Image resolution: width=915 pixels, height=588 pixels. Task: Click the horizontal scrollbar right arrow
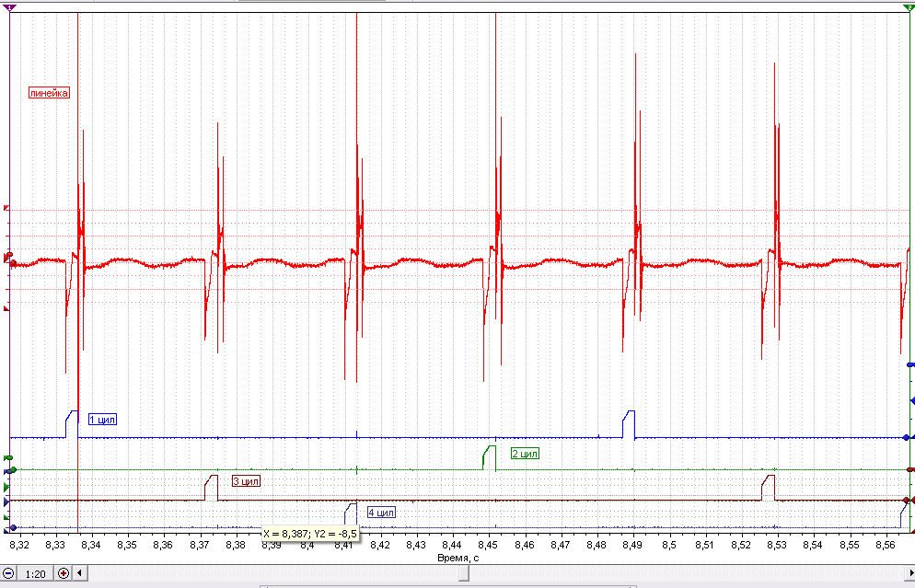click(908, 573)
